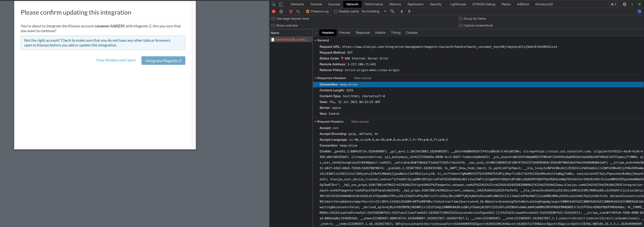View source of Response Headers
644x227 pixels.
tap(362, 78)
